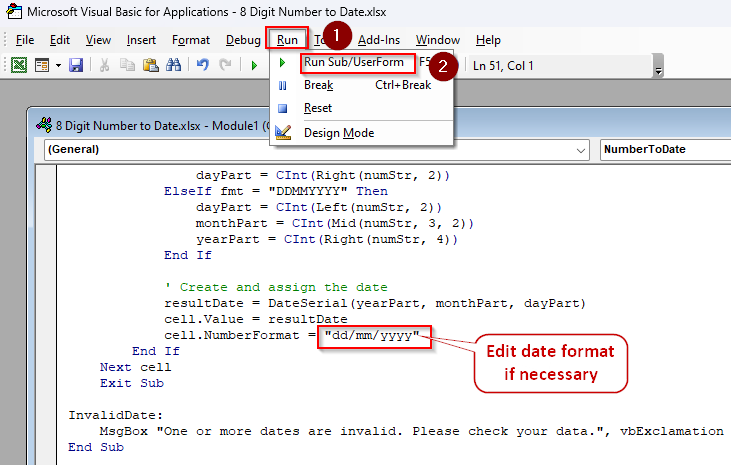Screen dimensions: 731x465
Task: Click the VBA application icon in title bar
Action: [x=14, y=11]
